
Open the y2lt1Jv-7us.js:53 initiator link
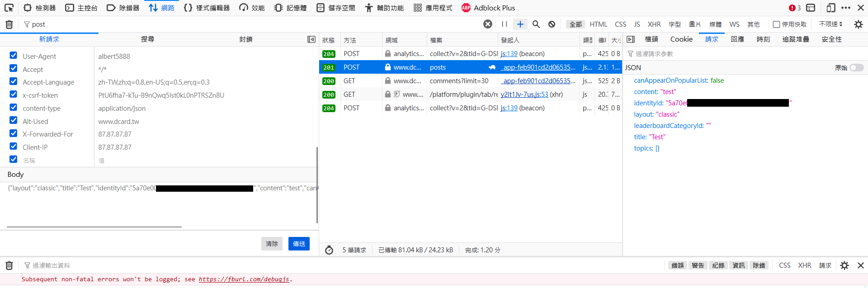(x=524, y=95)
